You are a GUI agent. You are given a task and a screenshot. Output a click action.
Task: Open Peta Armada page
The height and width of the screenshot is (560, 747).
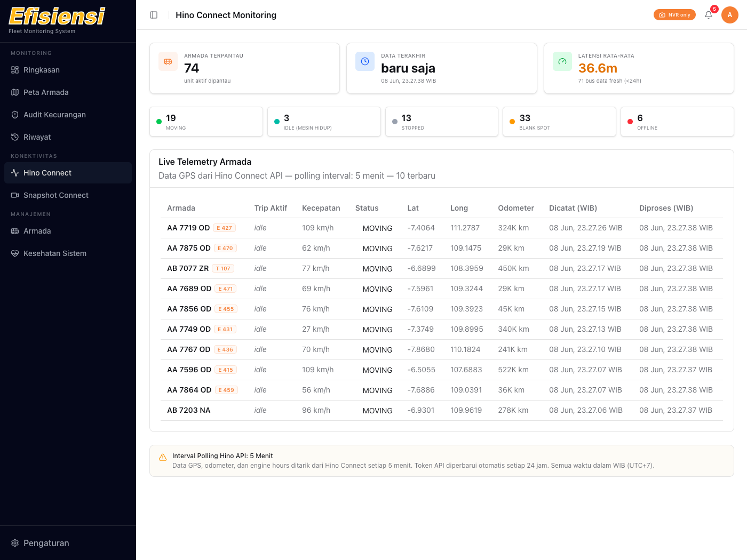(68, 92)
